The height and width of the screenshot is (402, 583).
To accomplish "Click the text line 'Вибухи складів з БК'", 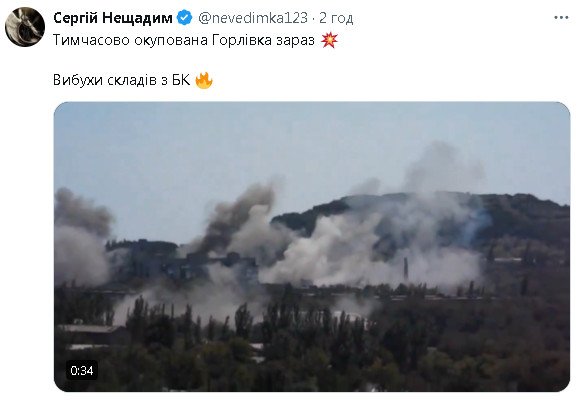I will pos(122,80).
